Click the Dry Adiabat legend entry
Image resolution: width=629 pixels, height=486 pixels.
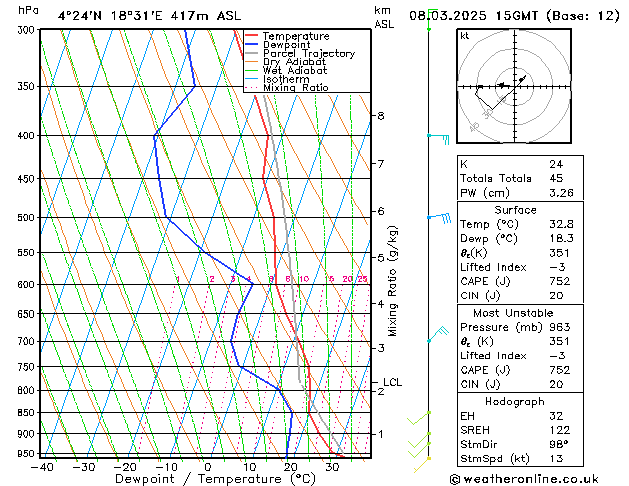(x=294, y=62)
